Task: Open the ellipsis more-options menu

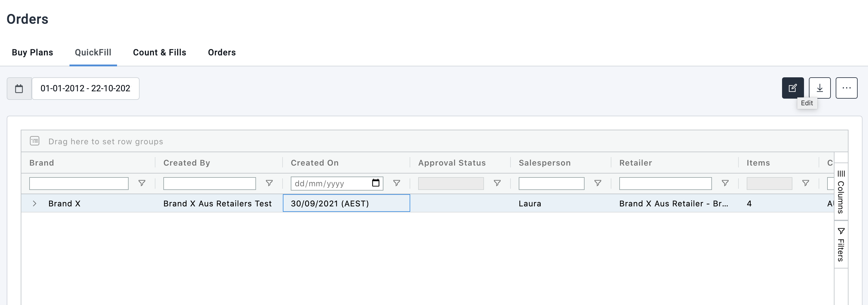Action: tap(847, 88)
